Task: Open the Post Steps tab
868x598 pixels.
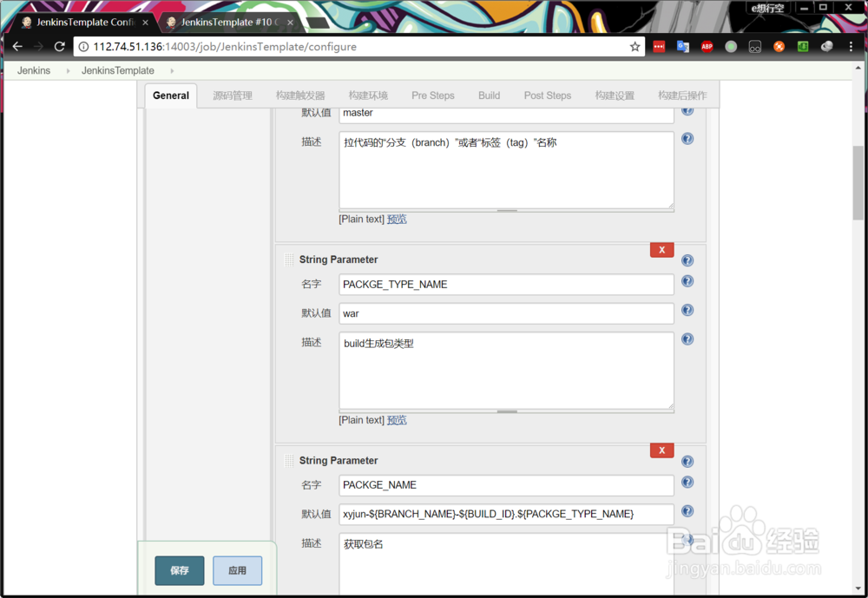Action: click(548, 95)
